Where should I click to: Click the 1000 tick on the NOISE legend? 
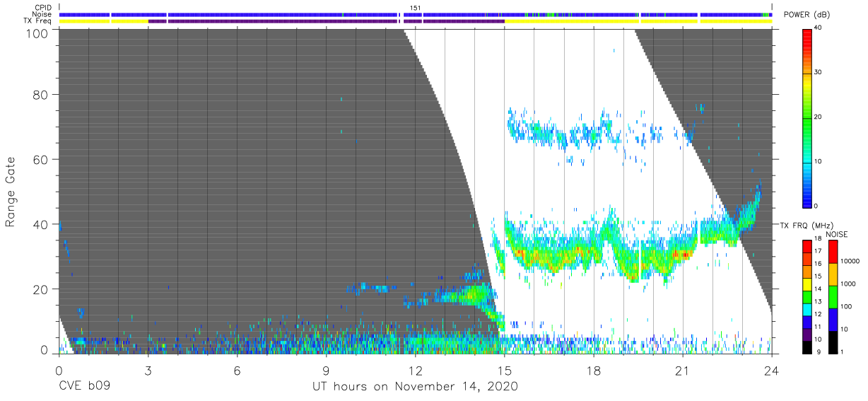pos(848,284)
